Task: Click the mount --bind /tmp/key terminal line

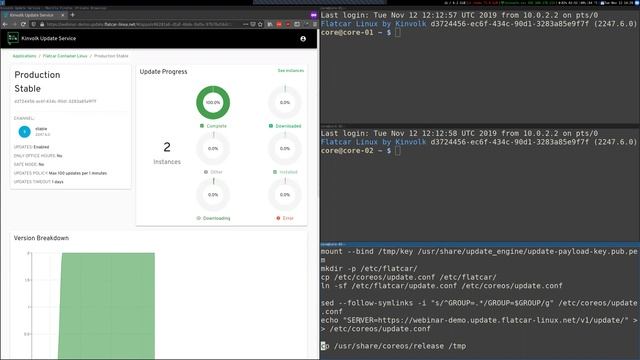Action: 479,256
